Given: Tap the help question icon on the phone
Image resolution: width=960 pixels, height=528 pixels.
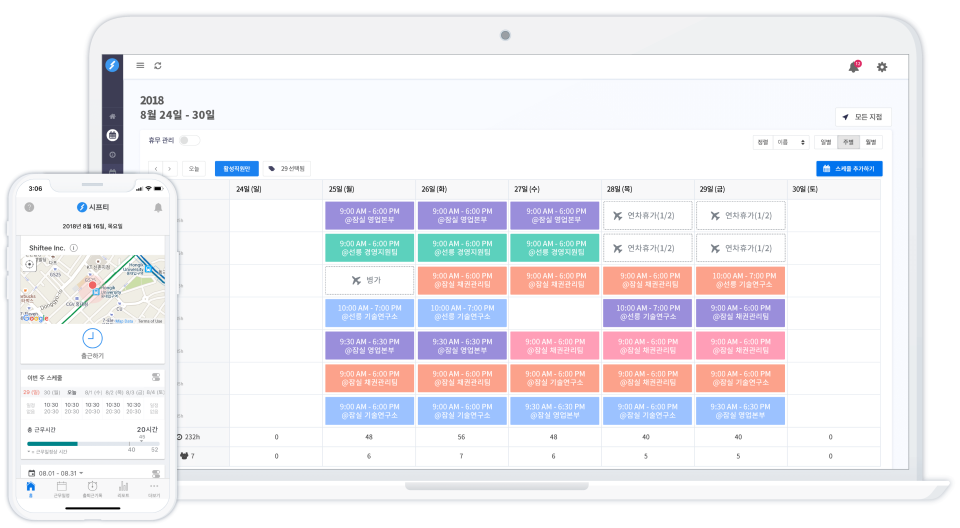Looking at the screenshot, I should (x=29, y=207).
